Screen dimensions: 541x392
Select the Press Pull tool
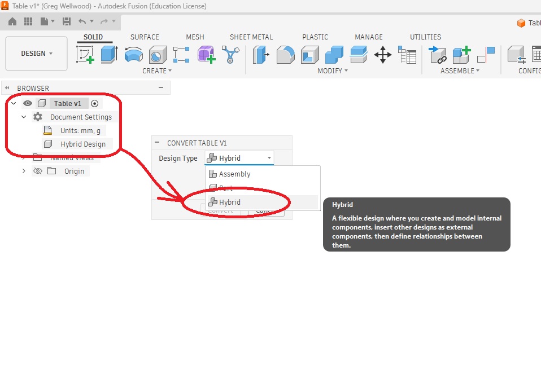(x=261, y=54)
